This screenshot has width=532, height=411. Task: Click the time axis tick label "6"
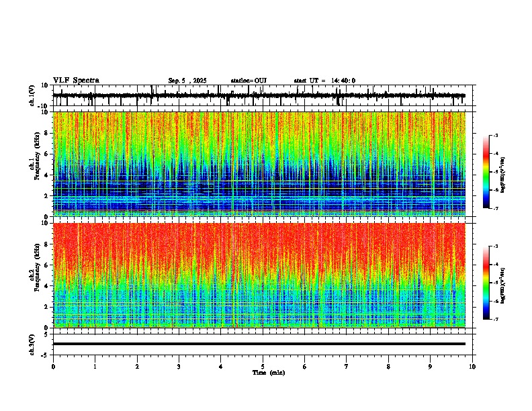(x=305, y=367)
